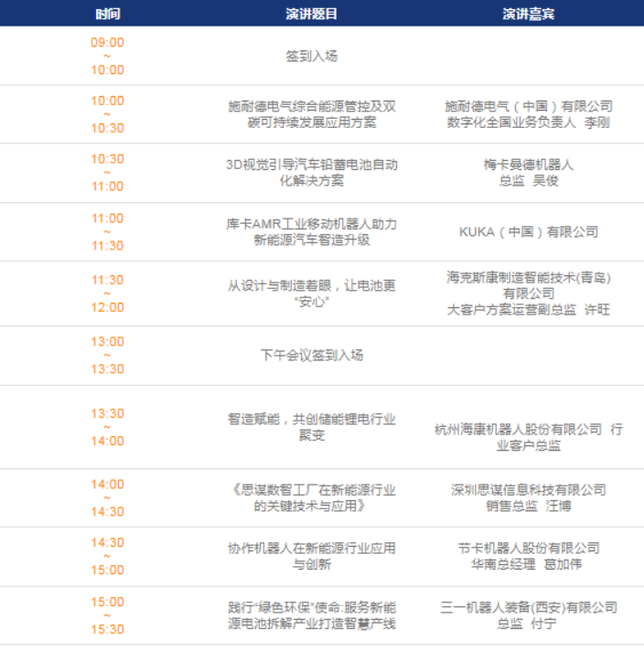
Task: Click the 库卡AMR工业移动机器人 topic
Action: (x=312, y=231)
